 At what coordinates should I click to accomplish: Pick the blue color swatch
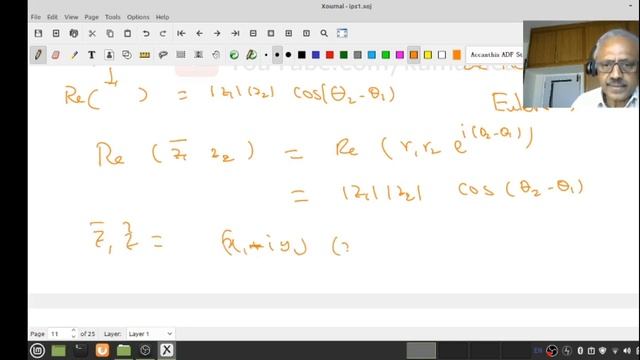pos(316,55)
